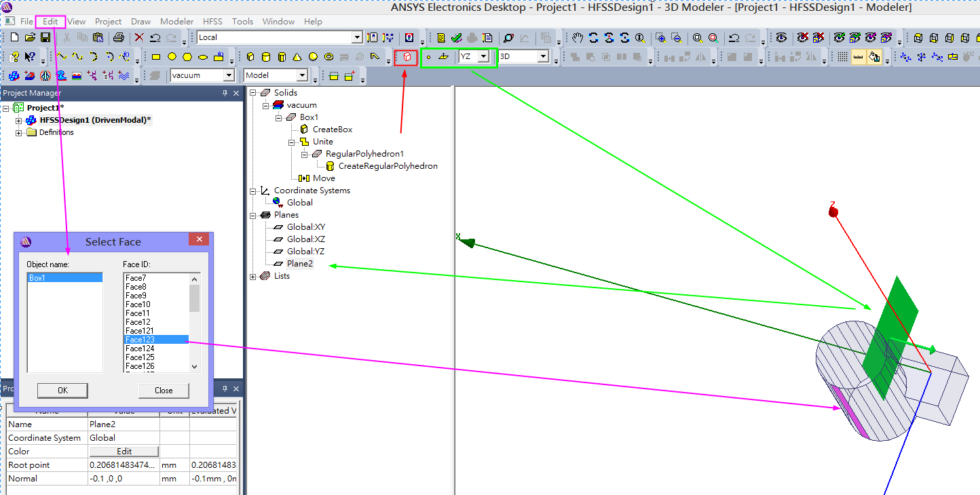The image size is (980, 495).
Task: Select the Draw cylinder tool
Action: pos(266,57)
